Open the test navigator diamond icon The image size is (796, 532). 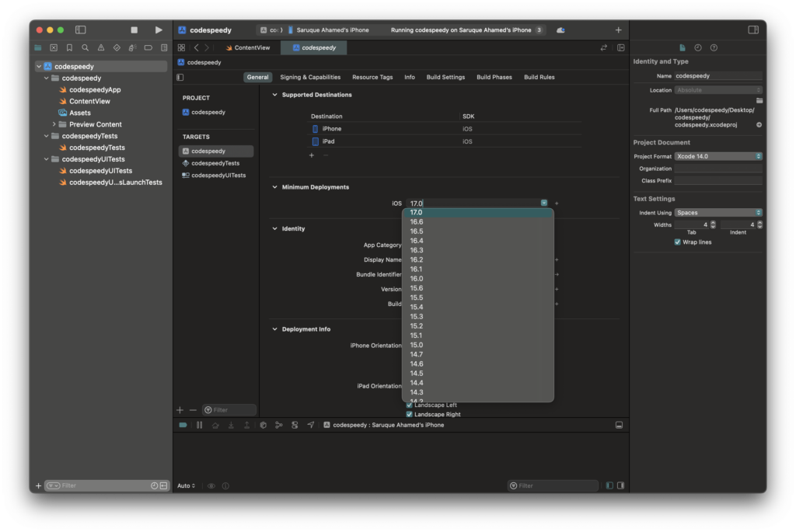[x=117, y=47]
